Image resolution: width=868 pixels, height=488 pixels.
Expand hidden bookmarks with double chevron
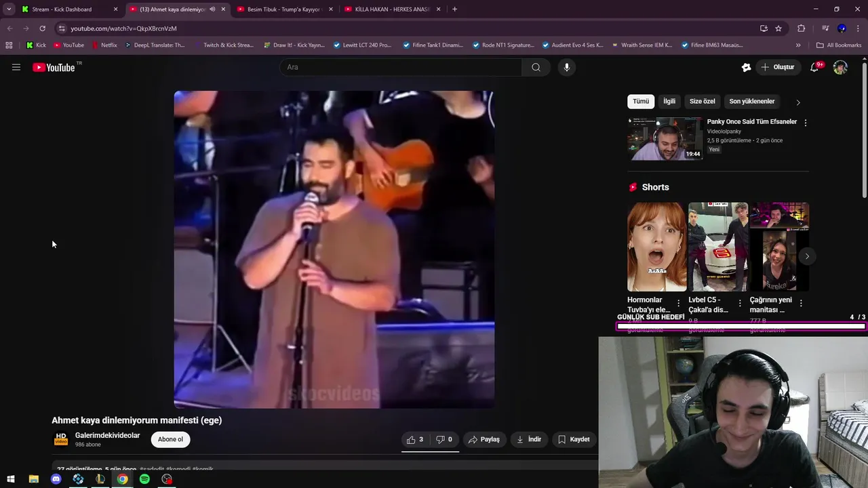click(x=798, y=45)
